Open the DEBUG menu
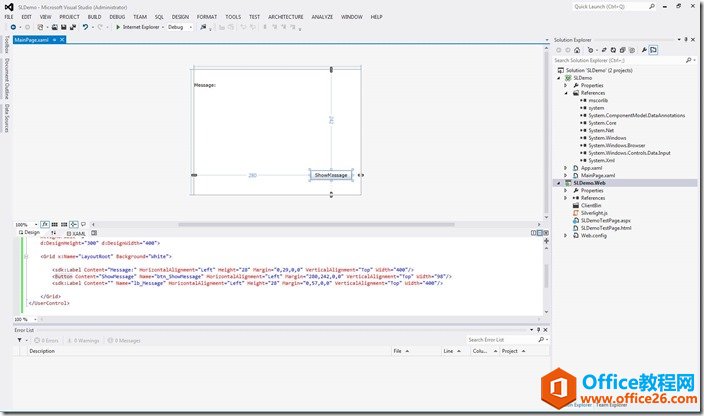Screen dimensions: 704x416 pyautogui.click(x=117, y=17)
